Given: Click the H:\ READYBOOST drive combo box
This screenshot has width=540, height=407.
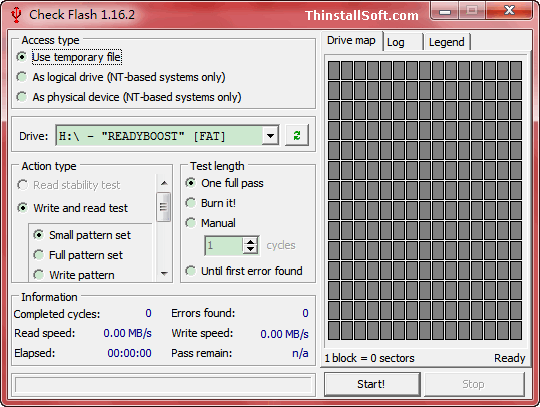Looking at the screenshot, I should coord(167,136).
